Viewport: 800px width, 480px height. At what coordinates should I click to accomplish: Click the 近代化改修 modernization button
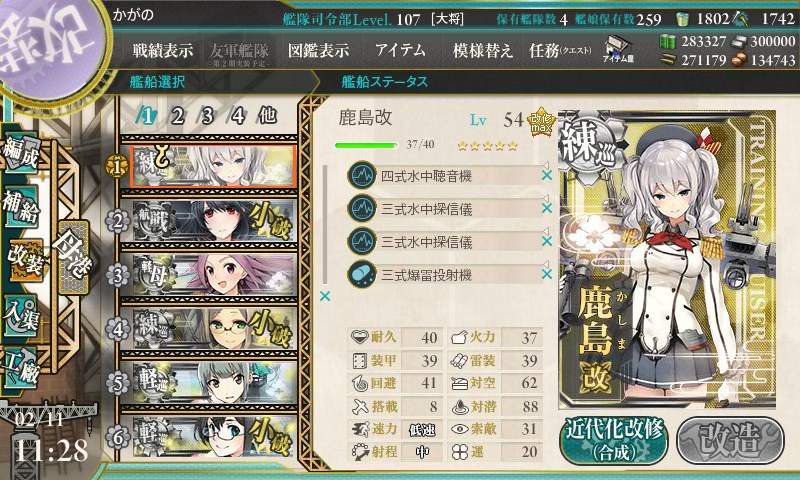(x=614, y=440)
